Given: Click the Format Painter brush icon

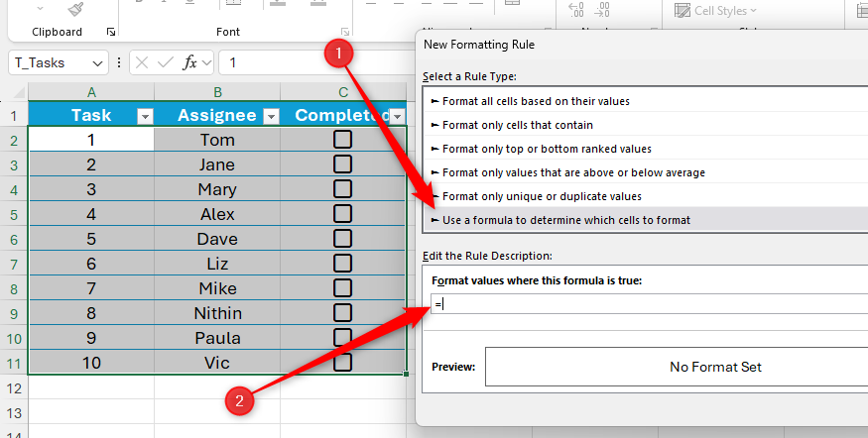Looking at the screenshot, I should pos(75,9).
